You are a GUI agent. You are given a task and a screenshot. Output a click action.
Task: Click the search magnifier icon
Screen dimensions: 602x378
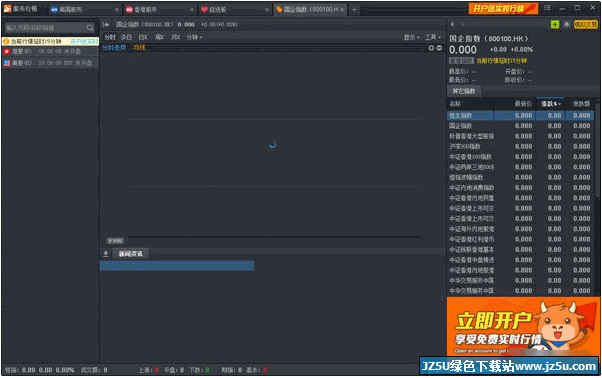click(90, 28)
